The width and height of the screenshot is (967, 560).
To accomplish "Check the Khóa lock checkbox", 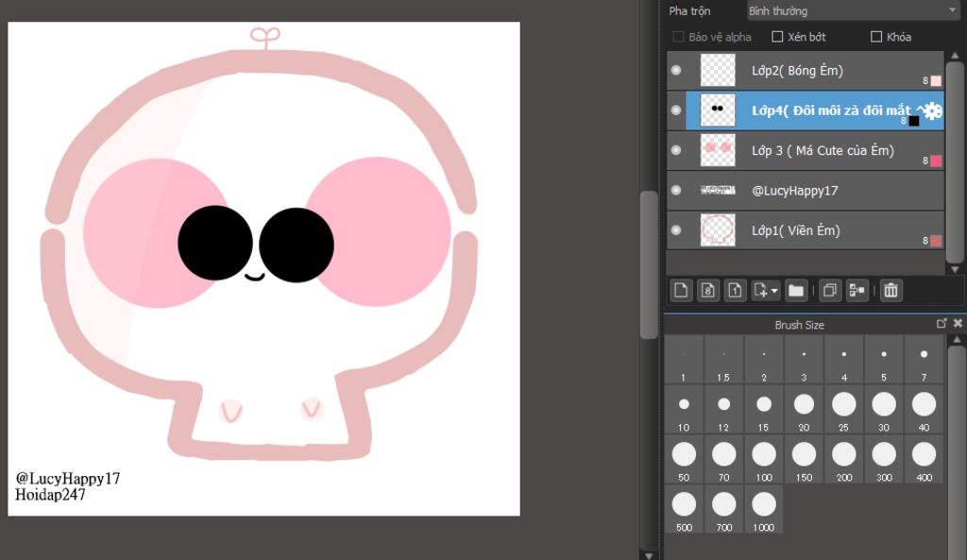I will coord(876,37).
